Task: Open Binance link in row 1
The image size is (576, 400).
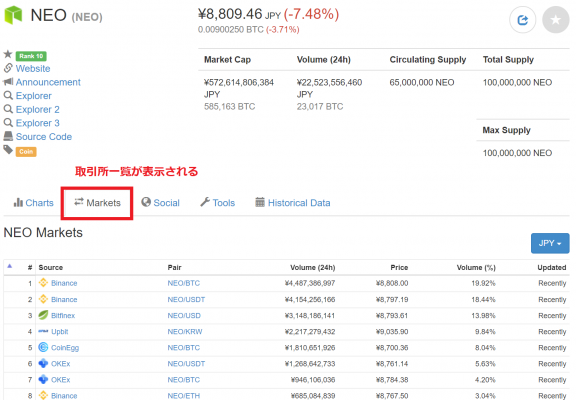Action: [x=64, y=283]
